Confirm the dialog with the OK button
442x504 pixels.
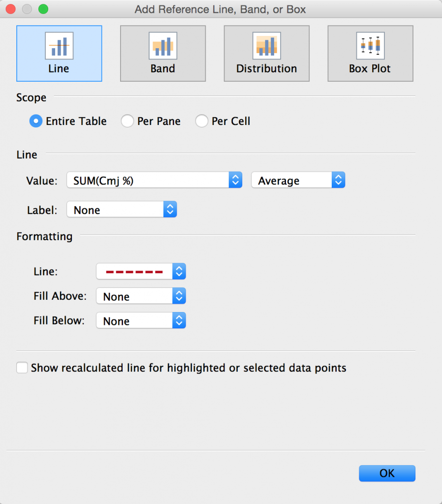coord(387,473)
